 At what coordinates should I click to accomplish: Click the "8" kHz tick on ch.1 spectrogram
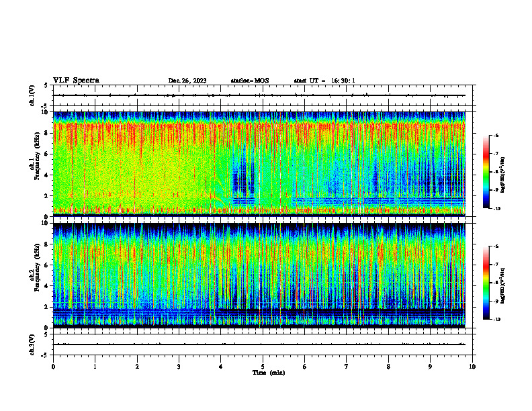[46, 133]
